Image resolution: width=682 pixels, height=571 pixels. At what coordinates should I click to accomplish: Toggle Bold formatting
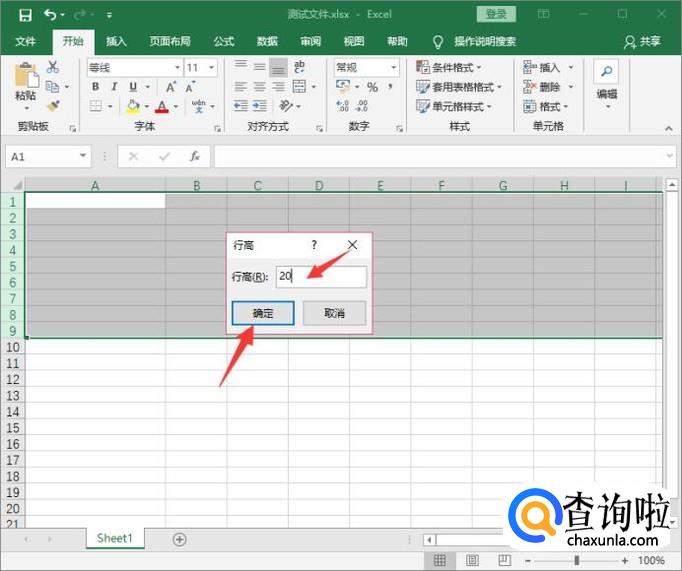[96, 87]
